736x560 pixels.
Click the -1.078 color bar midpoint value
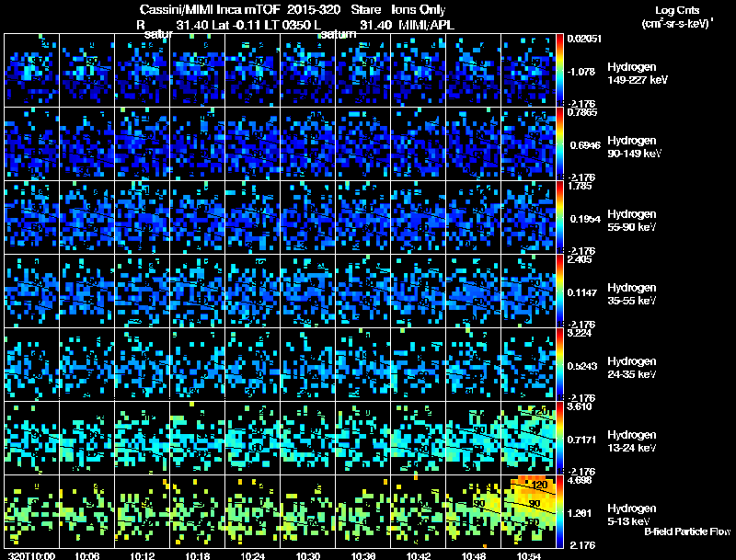tap(581, 72)
